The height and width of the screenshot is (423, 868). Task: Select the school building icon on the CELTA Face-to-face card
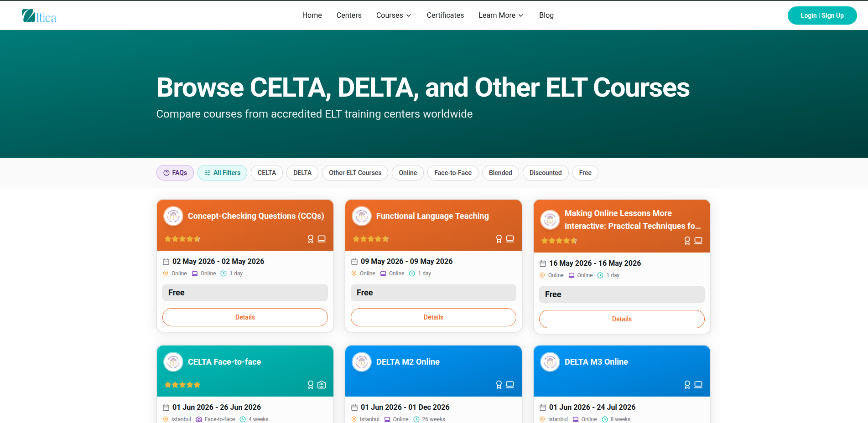tap(322, 385)
